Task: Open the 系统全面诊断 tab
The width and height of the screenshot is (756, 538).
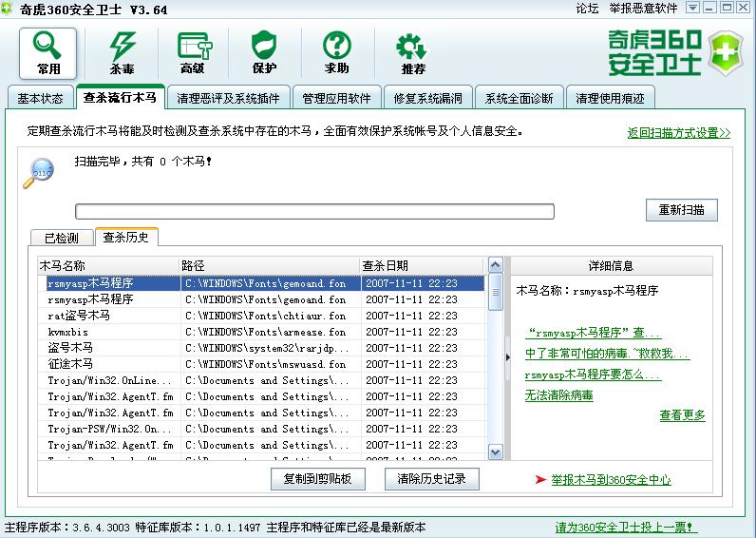Action: point(519,99)
